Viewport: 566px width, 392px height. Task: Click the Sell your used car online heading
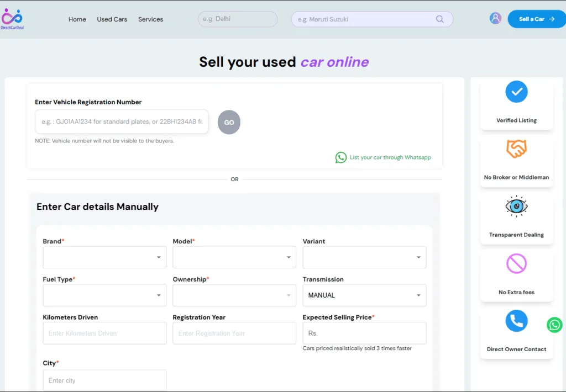(284, 62)
